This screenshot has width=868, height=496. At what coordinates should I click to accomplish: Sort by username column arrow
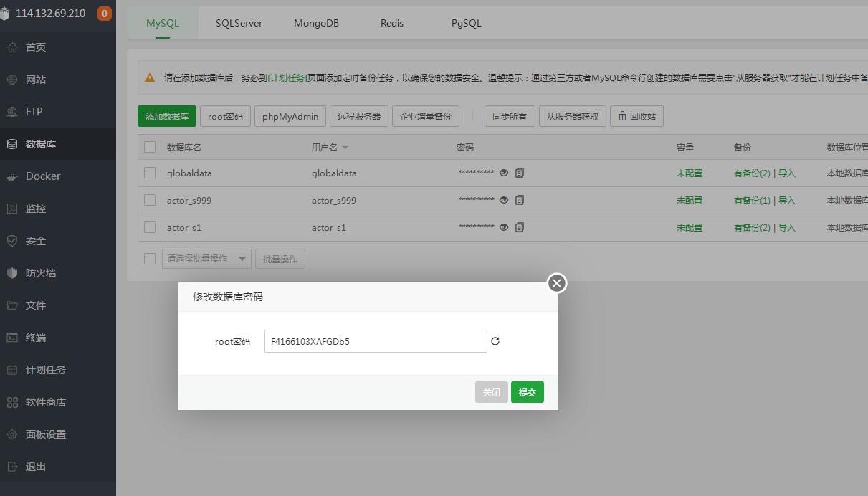(345, 148)
